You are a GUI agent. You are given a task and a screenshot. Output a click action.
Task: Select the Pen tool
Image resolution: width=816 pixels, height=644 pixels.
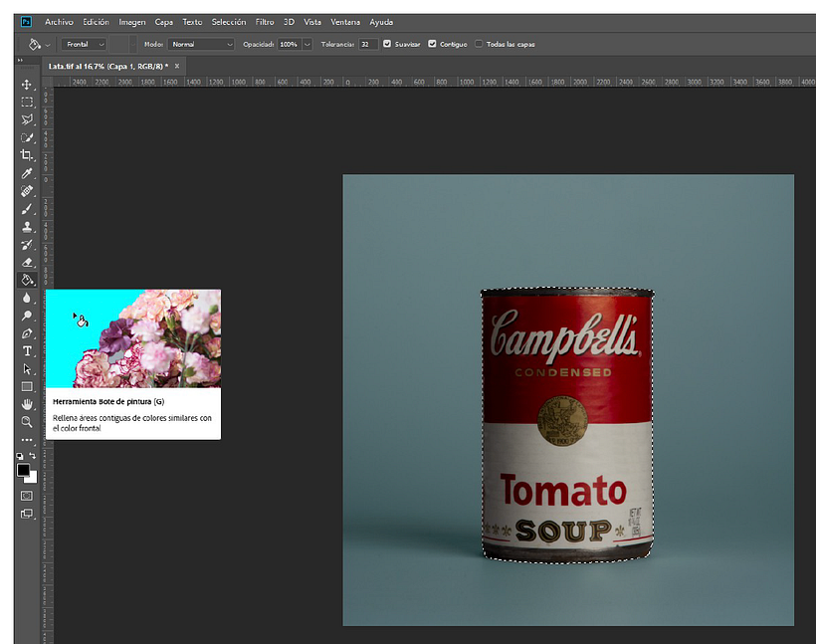point(27,333)
